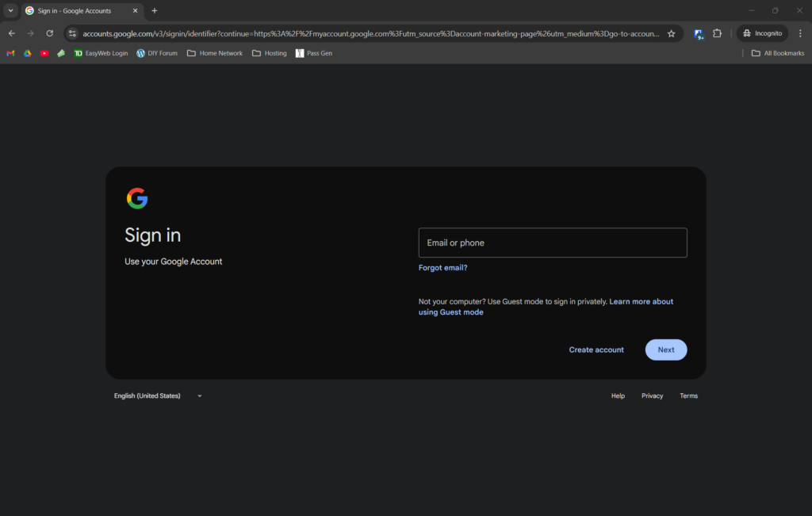Open the Home Network bookmarks folder
The image size is (812, 516).
coord(215,53)
